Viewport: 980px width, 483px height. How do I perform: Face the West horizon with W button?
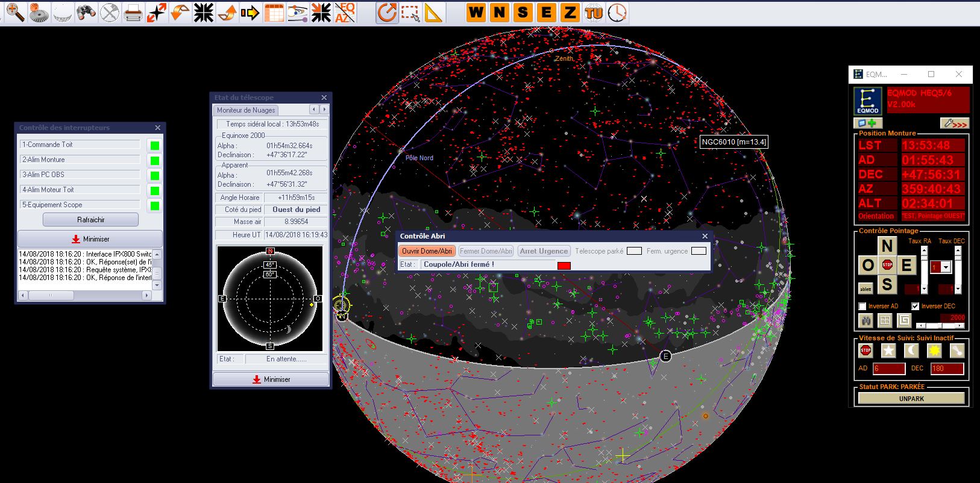pos(476,12)
